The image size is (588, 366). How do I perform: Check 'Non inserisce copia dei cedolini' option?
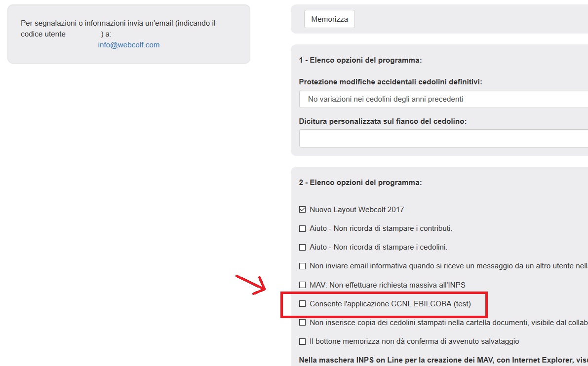[303, 323]
